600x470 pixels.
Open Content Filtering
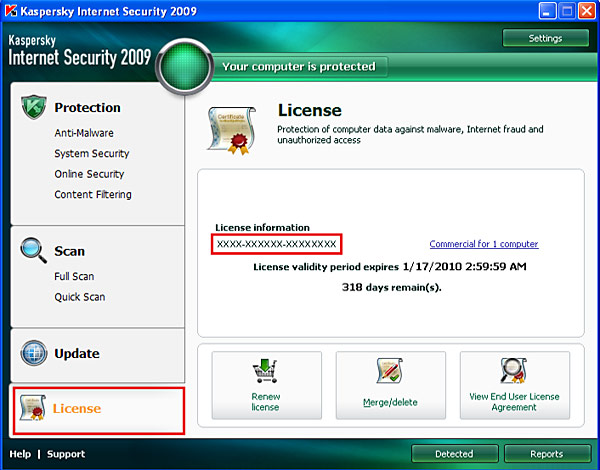93,194
